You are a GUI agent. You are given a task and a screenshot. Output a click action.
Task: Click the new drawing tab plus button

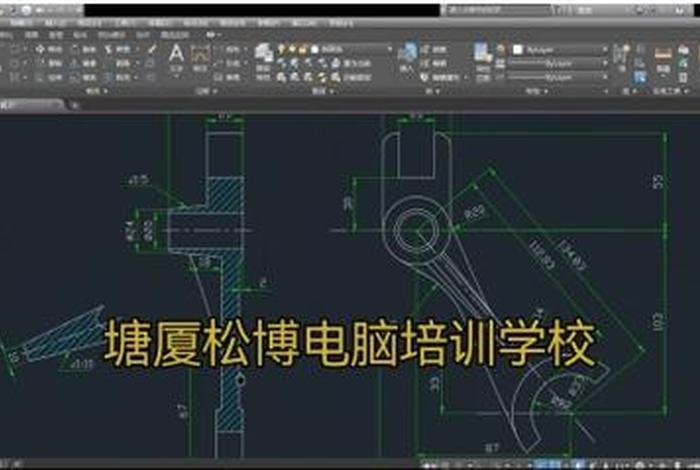tap(75, 105)
